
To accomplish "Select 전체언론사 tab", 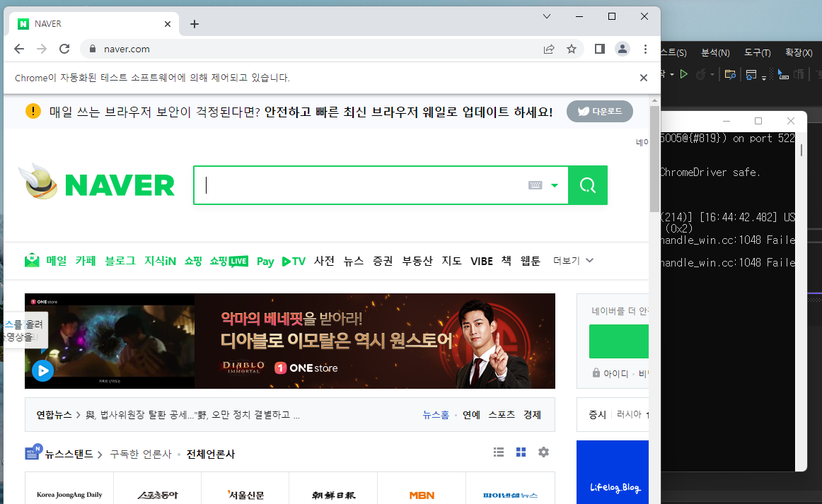I will [211, 455].
